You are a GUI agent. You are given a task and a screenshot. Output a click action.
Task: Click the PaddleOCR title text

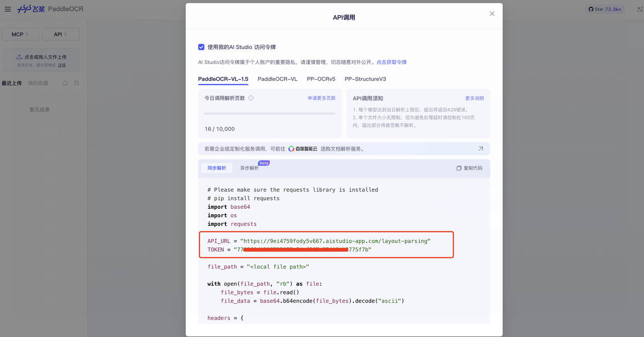click(66, 9)
